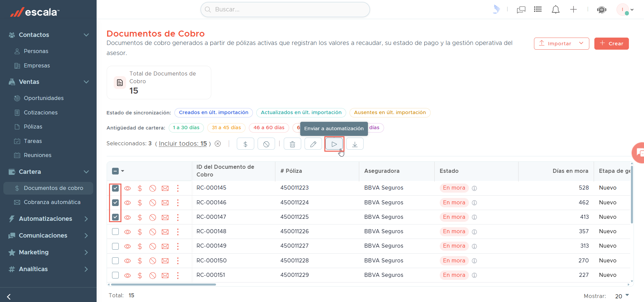This screenshot has height=302, width=644.
Task: Click the trash delete toolbar button
Action: tap(292, 144)
